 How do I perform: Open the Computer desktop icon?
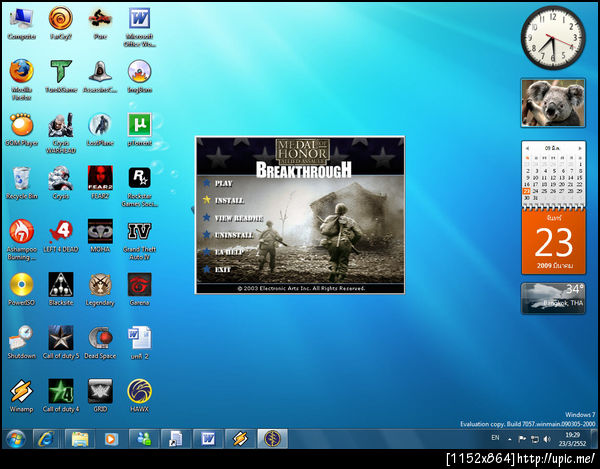coord(21,24)
